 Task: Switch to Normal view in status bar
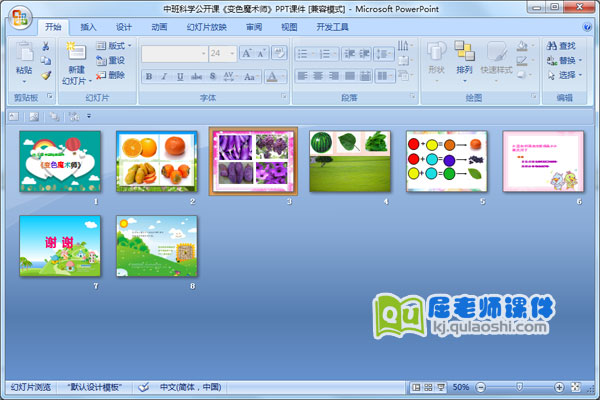coord(416,387)
